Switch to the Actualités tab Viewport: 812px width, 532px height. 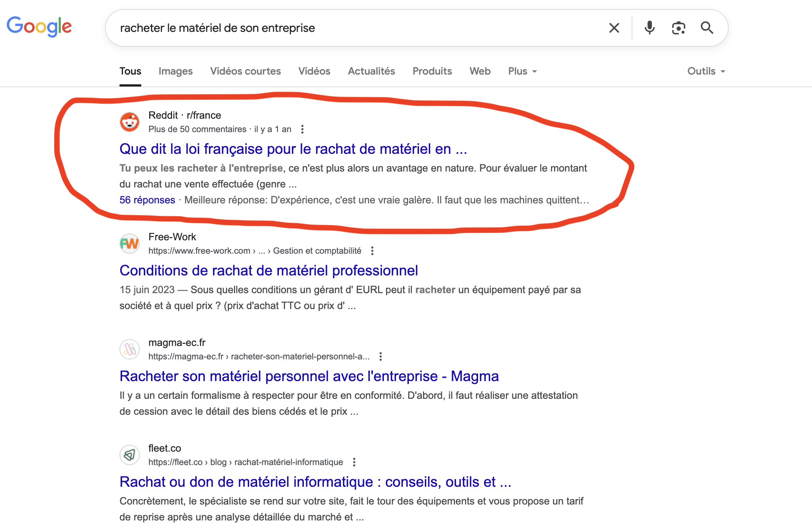pyautogui.click(x=371, y=71)
